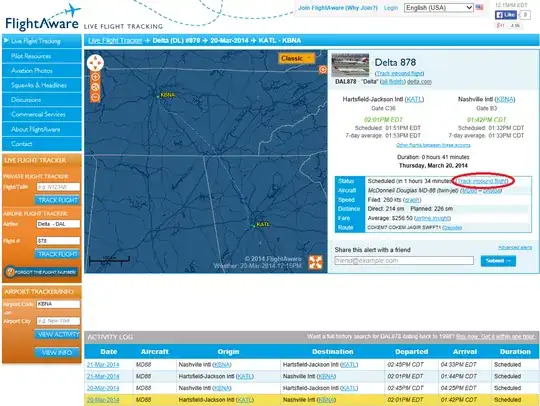Click 20-Mar-2014 date in highlighted yellow row
The width and height of the screenshot is (540, 406).
tap(103, 400)
